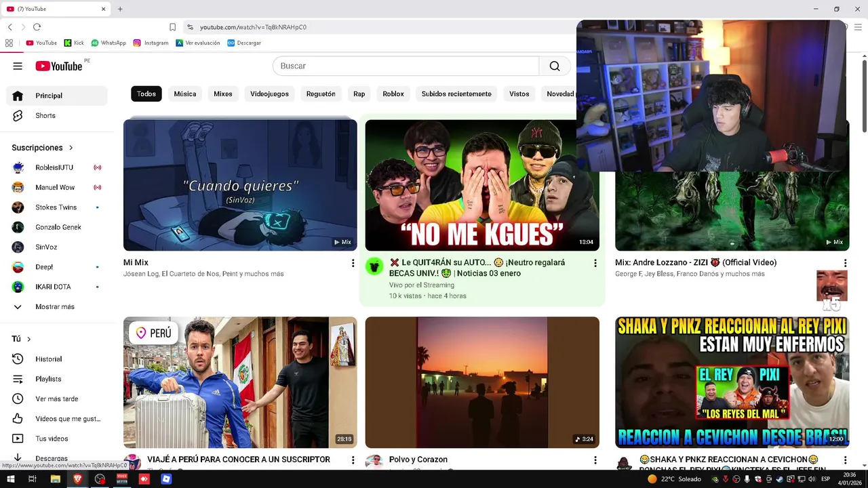Select the Roblox filter chip
The height and width of the screenshot is (488, 868).
(x=393, y=94)
